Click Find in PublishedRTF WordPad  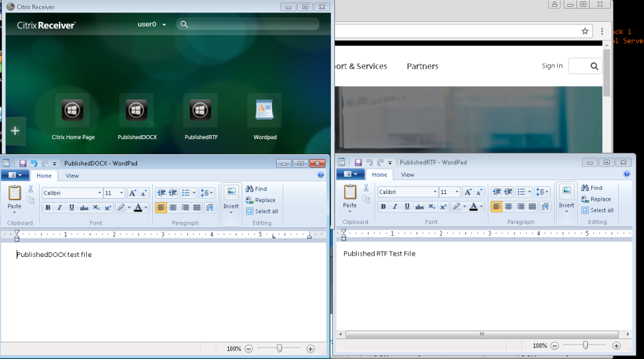592,188
